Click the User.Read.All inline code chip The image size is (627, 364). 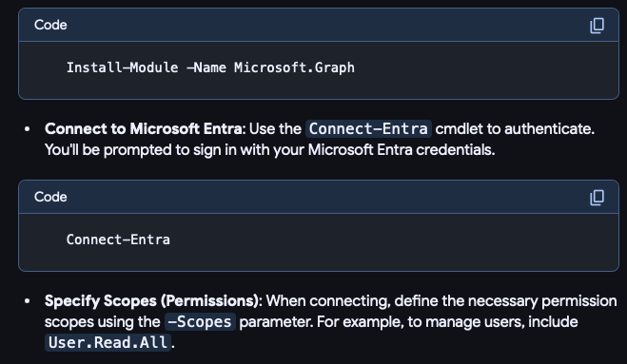click(x=108, y=342)
